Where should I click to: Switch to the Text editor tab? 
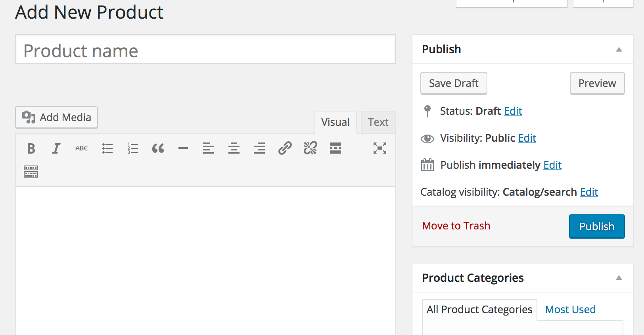(378, 122)
